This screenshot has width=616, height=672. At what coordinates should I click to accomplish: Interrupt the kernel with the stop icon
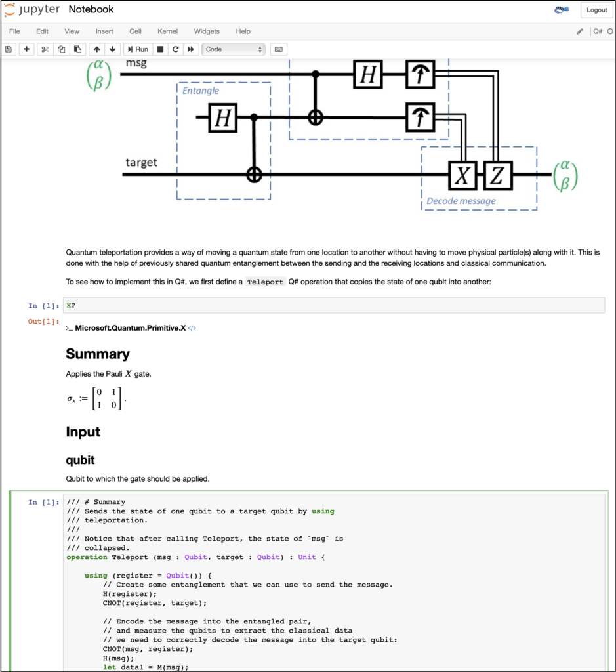(x=160, y=49)
